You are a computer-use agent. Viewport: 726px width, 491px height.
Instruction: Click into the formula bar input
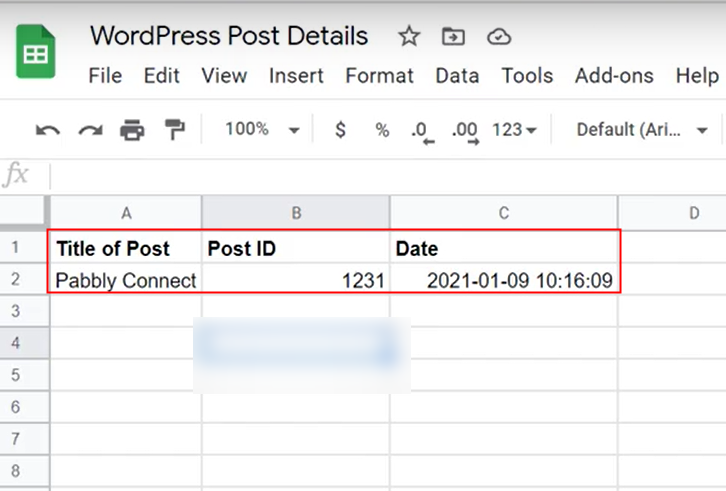pyautogui.click(x=388, y=176)
